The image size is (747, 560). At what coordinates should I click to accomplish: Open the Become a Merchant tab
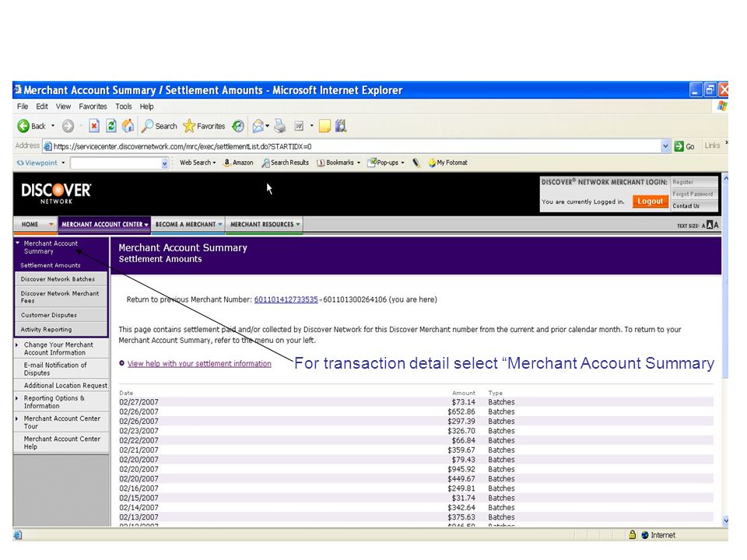[188, 224]
